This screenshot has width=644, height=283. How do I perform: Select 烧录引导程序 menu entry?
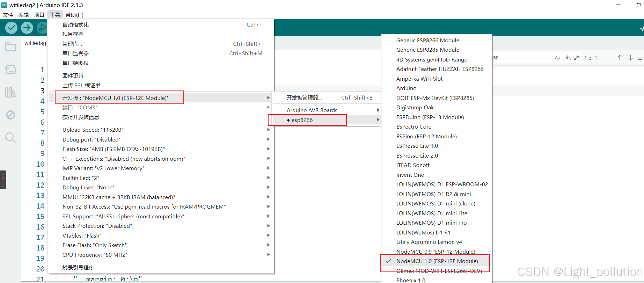point(161,268)
